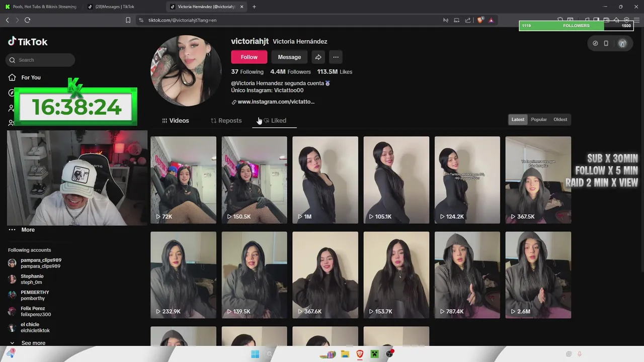Open the account avatar at top right
Viewport: 644px width, 362px height.
pyautogui.click(x=622, y=43)
